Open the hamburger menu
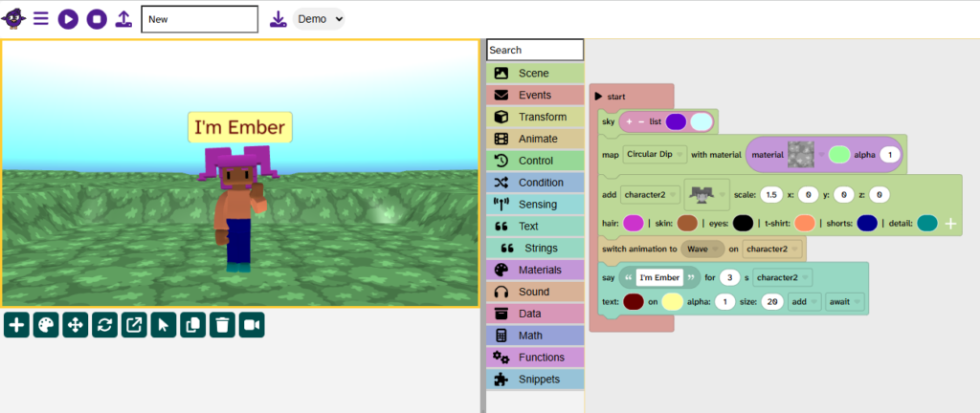Viewport: 980px width, 413px height. click(x=40, y=19)
